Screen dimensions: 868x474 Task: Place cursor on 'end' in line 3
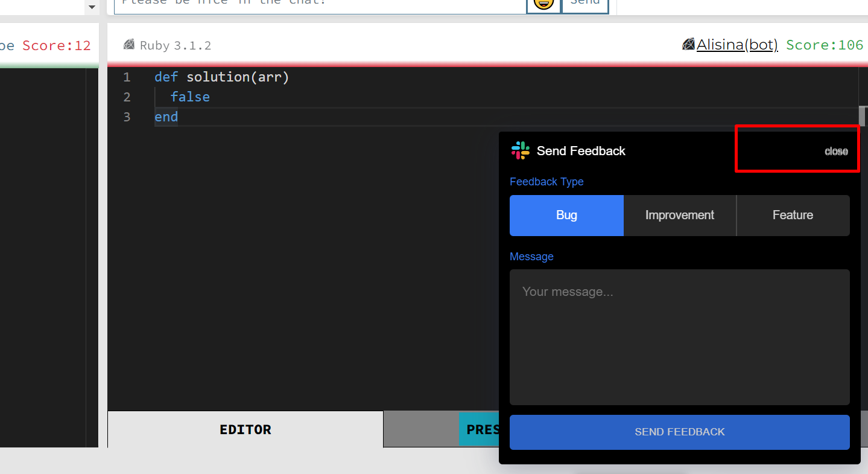click(x=166, y=117)
